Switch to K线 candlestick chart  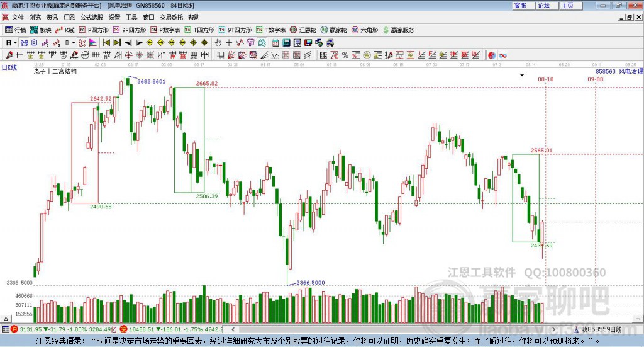pos(65,30)
